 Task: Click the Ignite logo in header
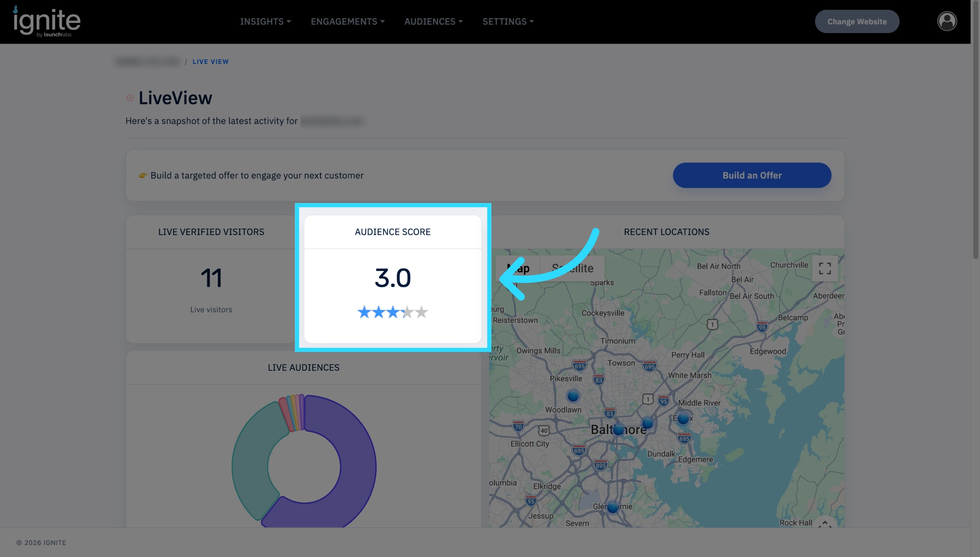pyautogui.click(x=47, y=21)
